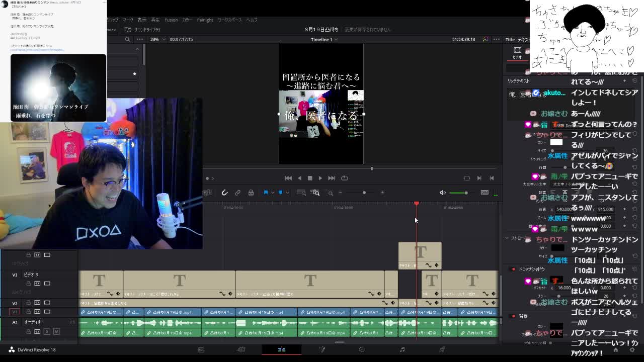
Task: Click detail zoom icon
Action: (315, 193)
